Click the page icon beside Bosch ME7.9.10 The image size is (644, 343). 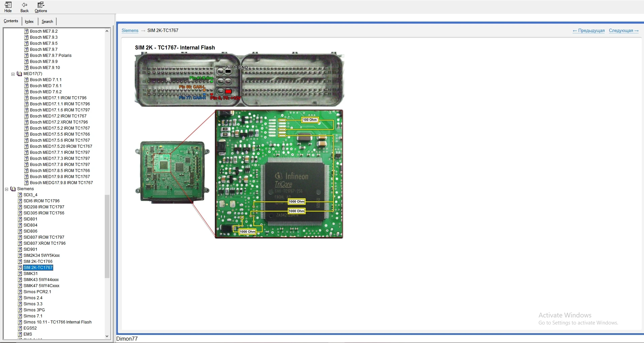coord(26,68)
